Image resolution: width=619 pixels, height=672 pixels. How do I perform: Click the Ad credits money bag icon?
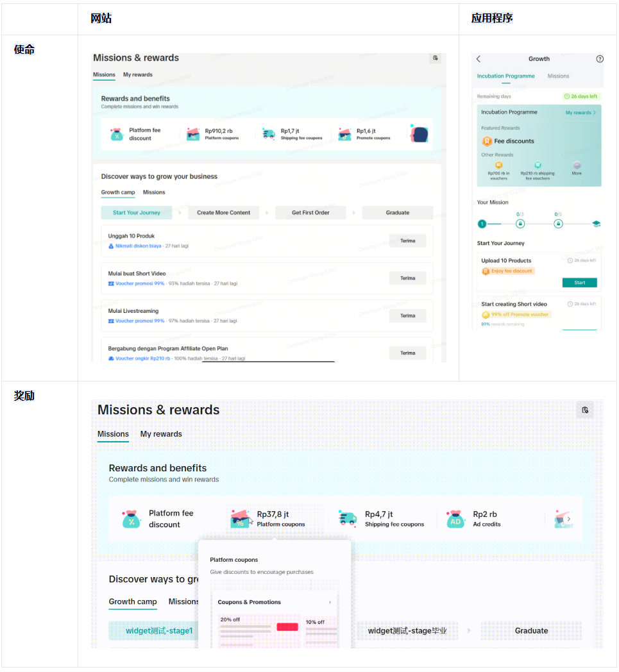(x=455, y=519)
